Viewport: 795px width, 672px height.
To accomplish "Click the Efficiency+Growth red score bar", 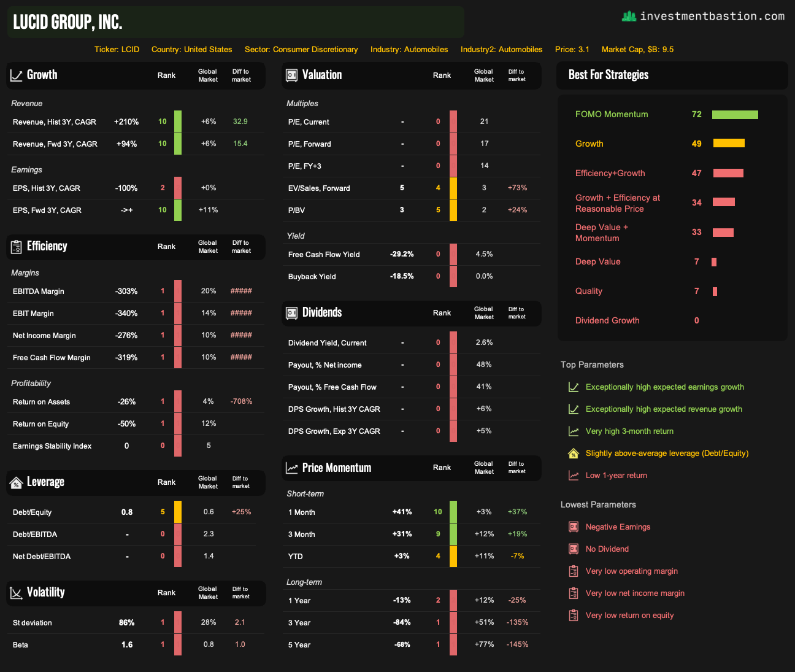I will pos(728,173).
